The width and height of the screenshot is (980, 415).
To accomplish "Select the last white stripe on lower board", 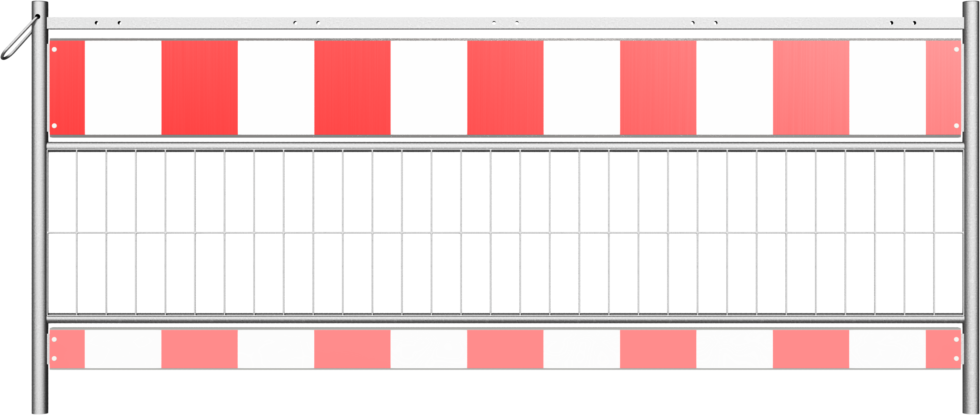I will click(x=888, y=349).
